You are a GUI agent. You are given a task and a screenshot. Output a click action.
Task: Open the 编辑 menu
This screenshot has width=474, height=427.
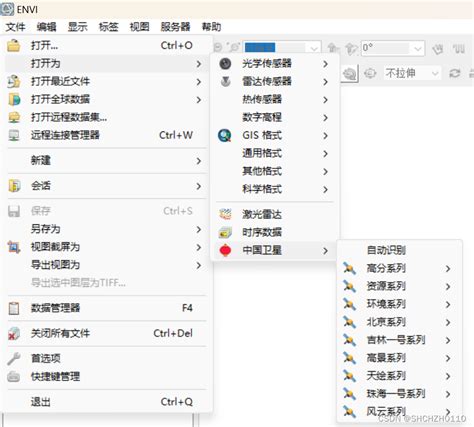coord(46,27)
